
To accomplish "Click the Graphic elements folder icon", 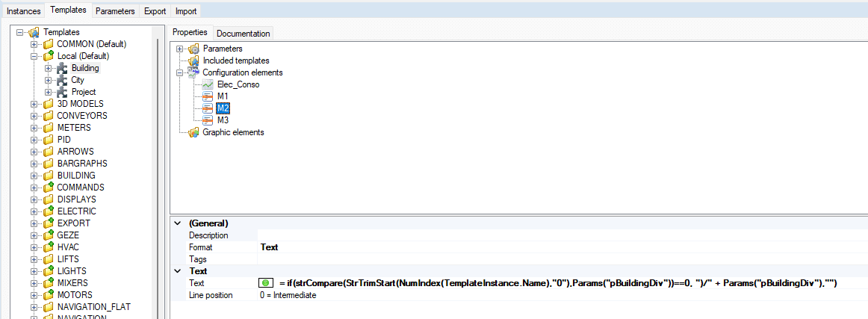I will pyautogui.click(x=194, y=132).
